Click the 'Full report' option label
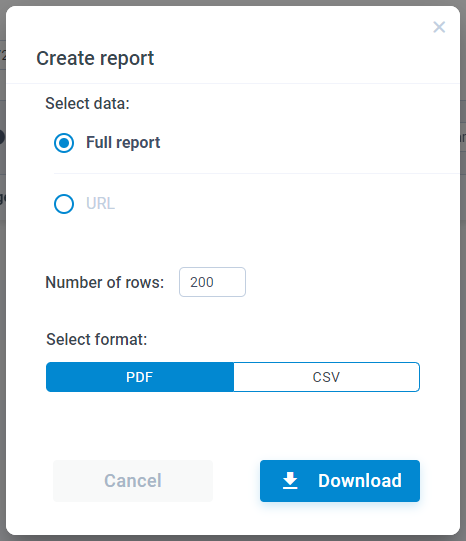Image resolution: width=466 pixels, height=541 pixels. pos(123,142)
